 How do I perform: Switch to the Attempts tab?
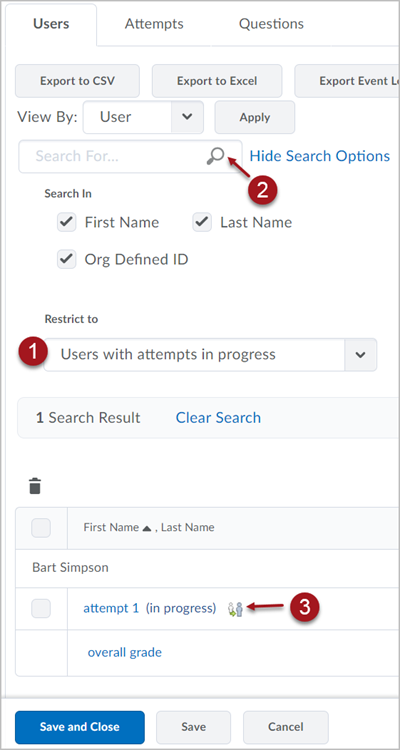[x=154, y=24]
